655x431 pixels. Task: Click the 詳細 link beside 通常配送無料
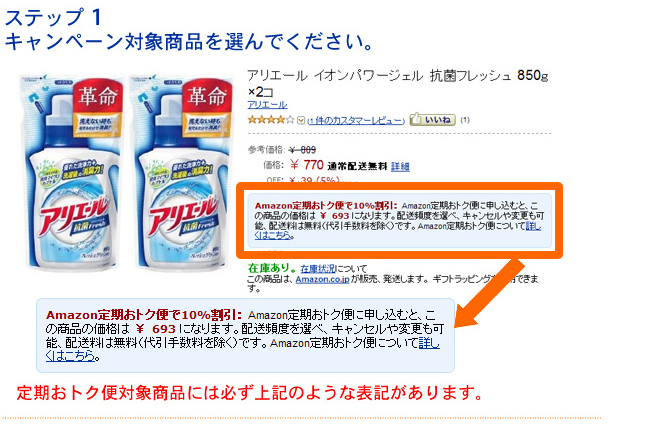tap(400, 167)
